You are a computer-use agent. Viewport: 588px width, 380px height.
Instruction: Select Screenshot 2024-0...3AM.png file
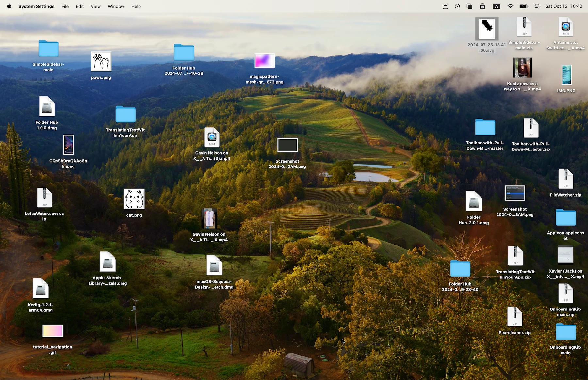pos(515,193)
